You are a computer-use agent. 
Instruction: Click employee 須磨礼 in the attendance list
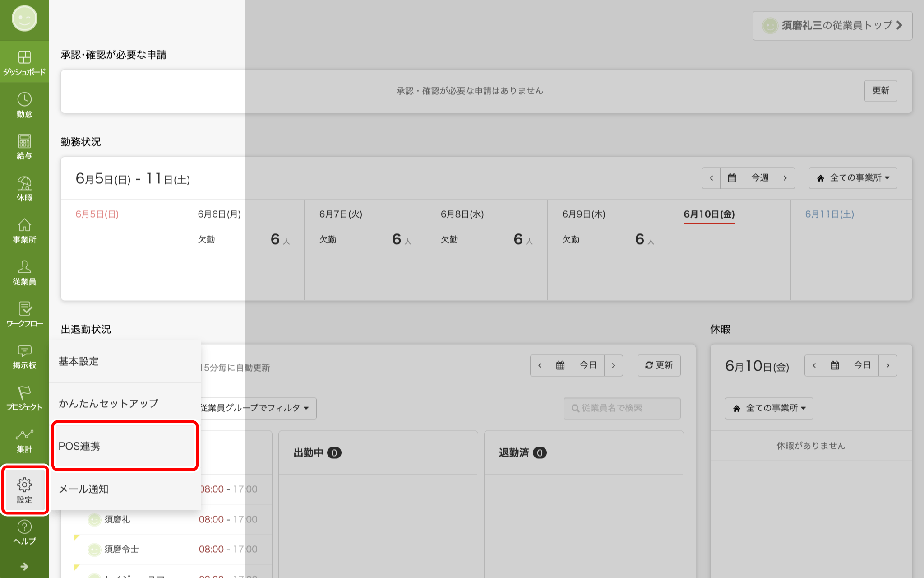tap(117, 519)
